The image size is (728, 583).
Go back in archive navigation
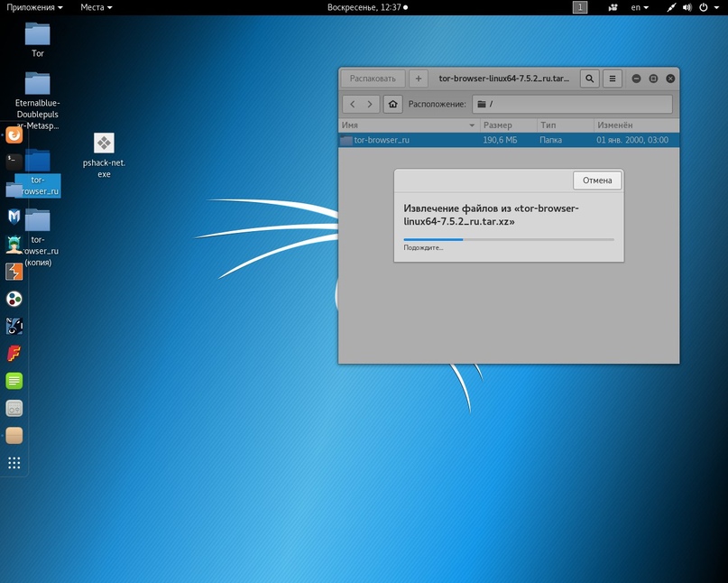tap(353, 104)
